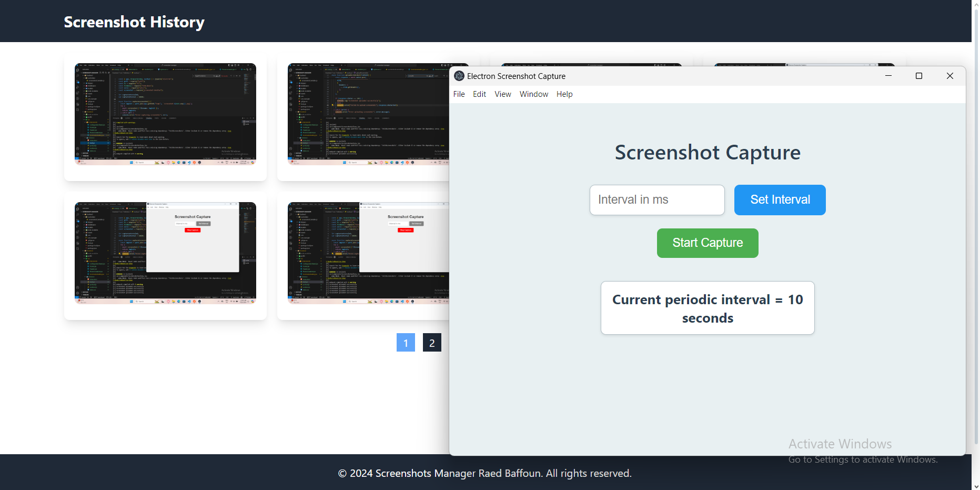
Task: Go to page 2 of screenshot history
Action: point(432,343)
